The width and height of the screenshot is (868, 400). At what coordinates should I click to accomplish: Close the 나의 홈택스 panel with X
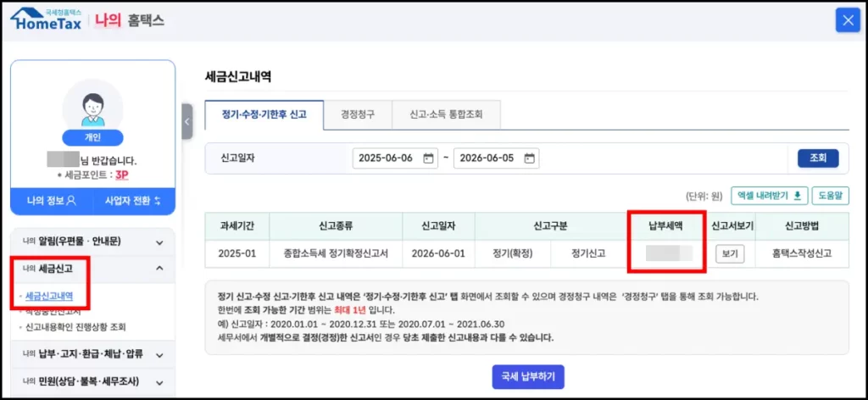point(848,20)
